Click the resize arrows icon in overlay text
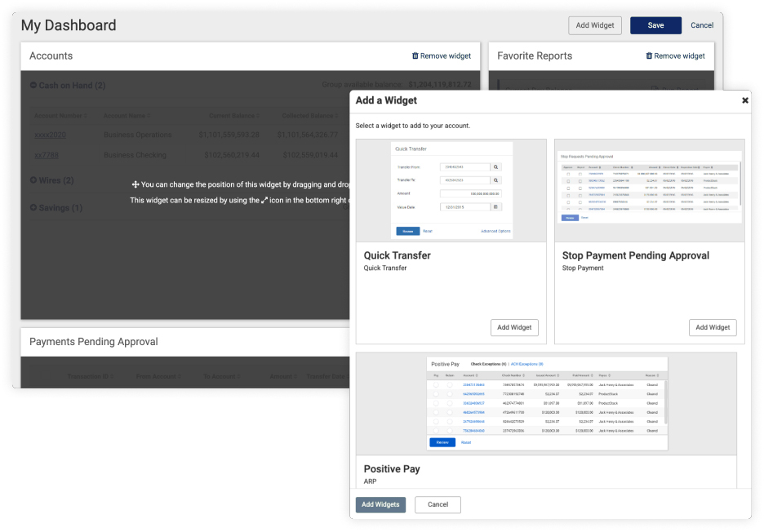Image resolution: width=764 pixels, height=532 pixels. click(264, 200)
